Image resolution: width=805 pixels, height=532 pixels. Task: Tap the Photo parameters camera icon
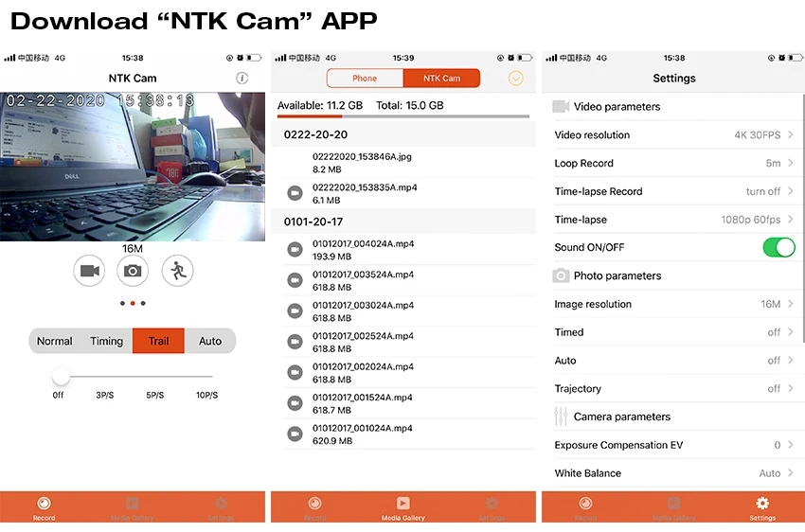click(561, 275)
